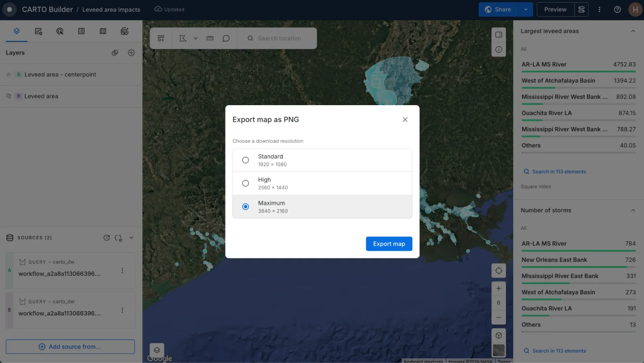644x363 pixels.
Task: Select Maximum 3840 × 2160 resolution
Action: point(322,207)
